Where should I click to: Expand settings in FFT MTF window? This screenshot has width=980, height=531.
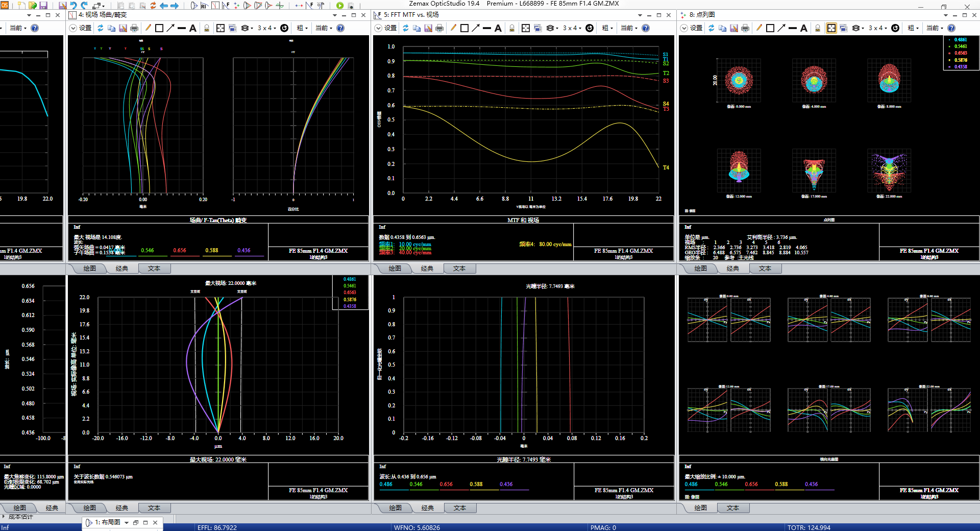click(x=378, y=28)
